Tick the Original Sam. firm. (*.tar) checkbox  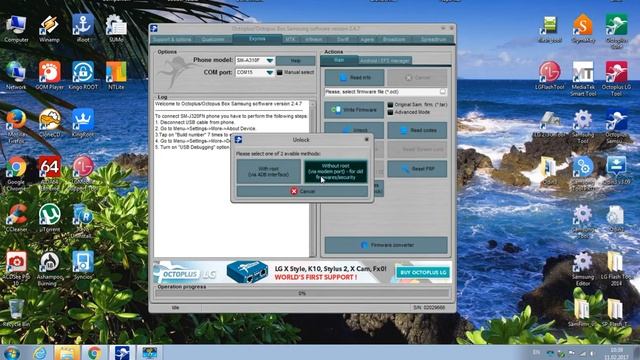click(390, 105)
